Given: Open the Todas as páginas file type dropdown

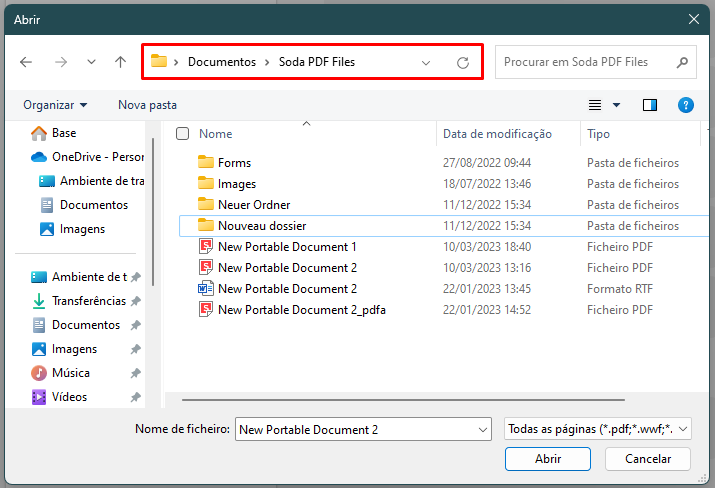Looking at the screenshot, I should (x=598, y=429).
